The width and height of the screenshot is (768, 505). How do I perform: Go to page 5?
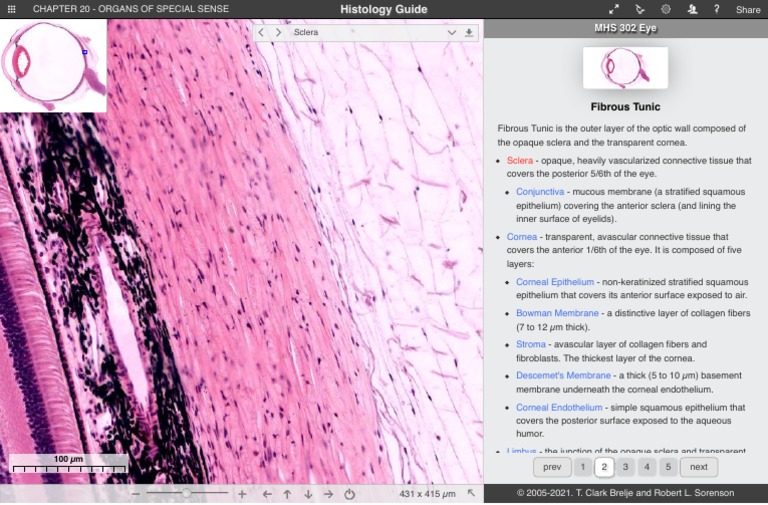tap(668, 467)
